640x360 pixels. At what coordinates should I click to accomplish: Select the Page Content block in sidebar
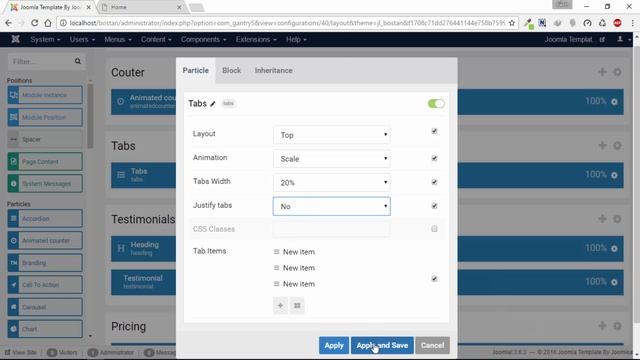(45, 162)
